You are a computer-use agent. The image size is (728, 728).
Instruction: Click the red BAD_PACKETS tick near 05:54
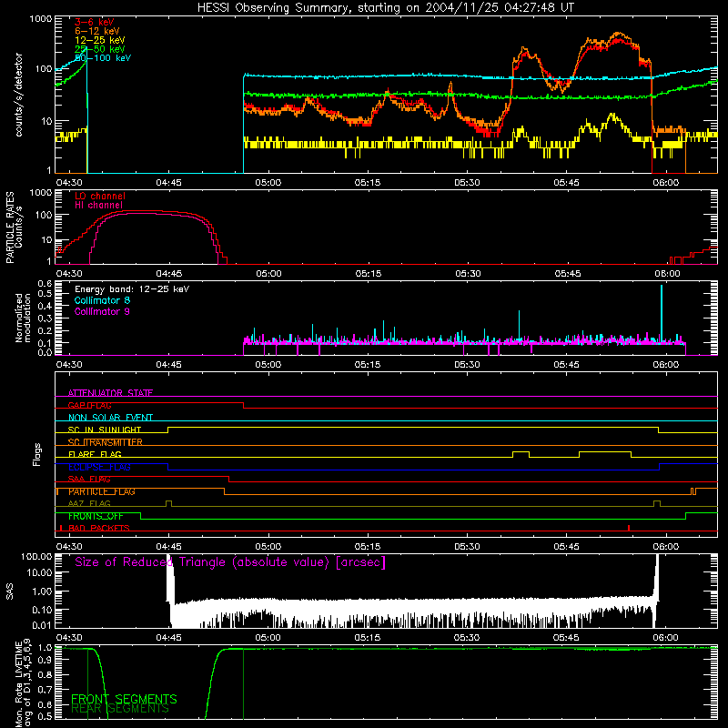(629, 528)
